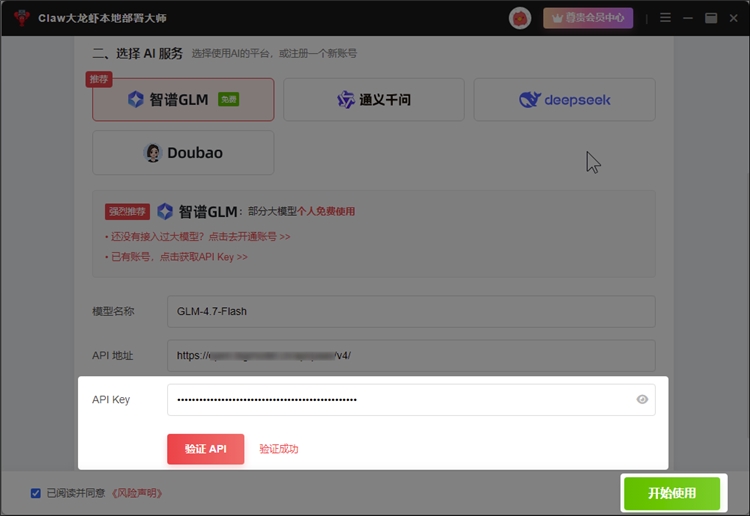750x516 pixels.
Task: Uncheck the 已阅读并同意 checkbox
Action: [x=36, y=493]
